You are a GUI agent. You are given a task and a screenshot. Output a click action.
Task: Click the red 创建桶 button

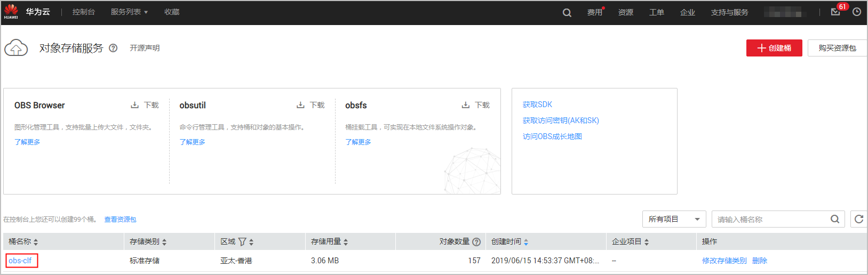774,48
